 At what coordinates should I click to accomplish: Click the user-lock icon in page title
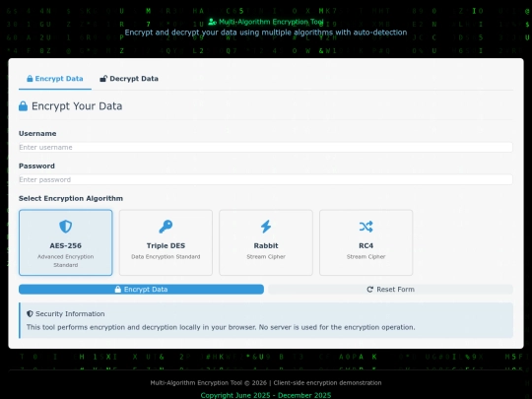213,22
